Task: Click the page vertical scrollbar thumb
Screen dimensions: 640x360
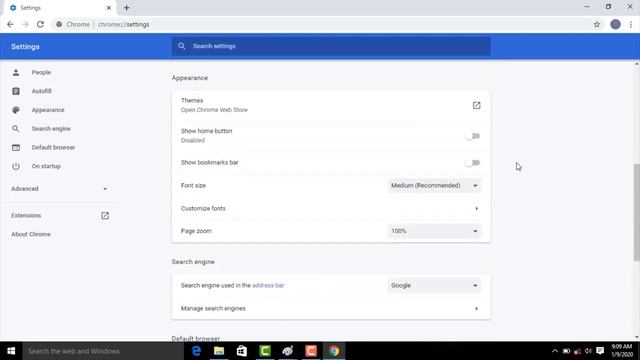Action: [637, 212]
